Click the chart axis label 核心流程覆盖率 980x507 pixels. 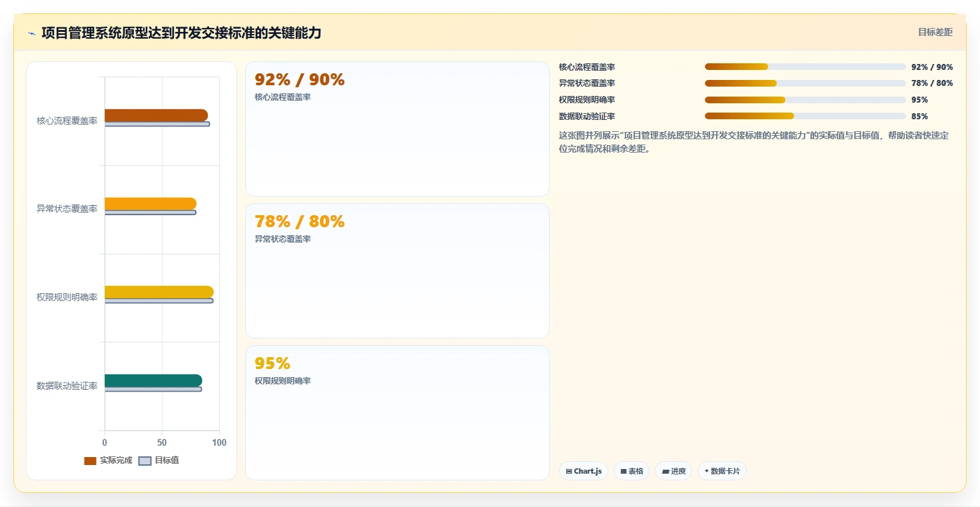coord(67,121)
